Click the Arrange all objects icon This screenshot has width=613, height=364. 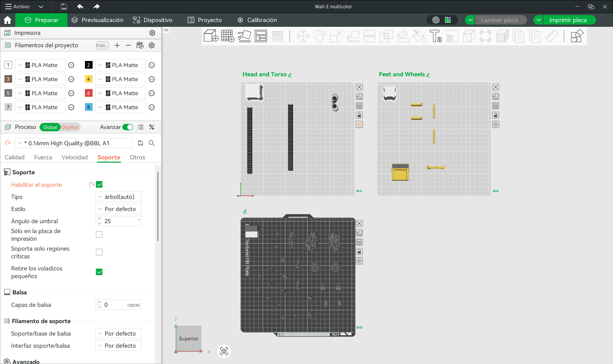[261, 36]
